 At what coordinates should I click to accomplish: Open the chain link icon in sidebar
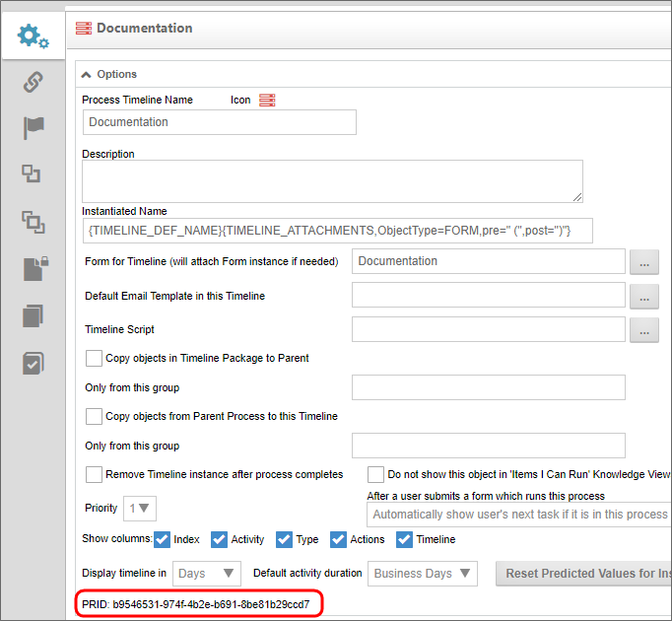[x=33, y=82]
